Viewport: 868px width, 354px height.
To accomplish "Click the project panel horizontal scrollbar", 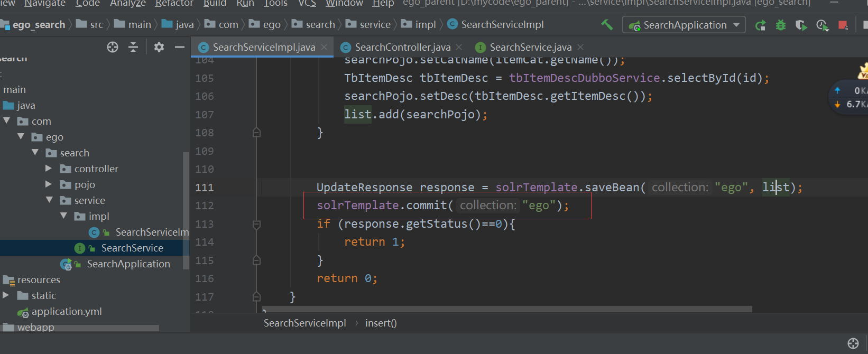I will 80,328.
